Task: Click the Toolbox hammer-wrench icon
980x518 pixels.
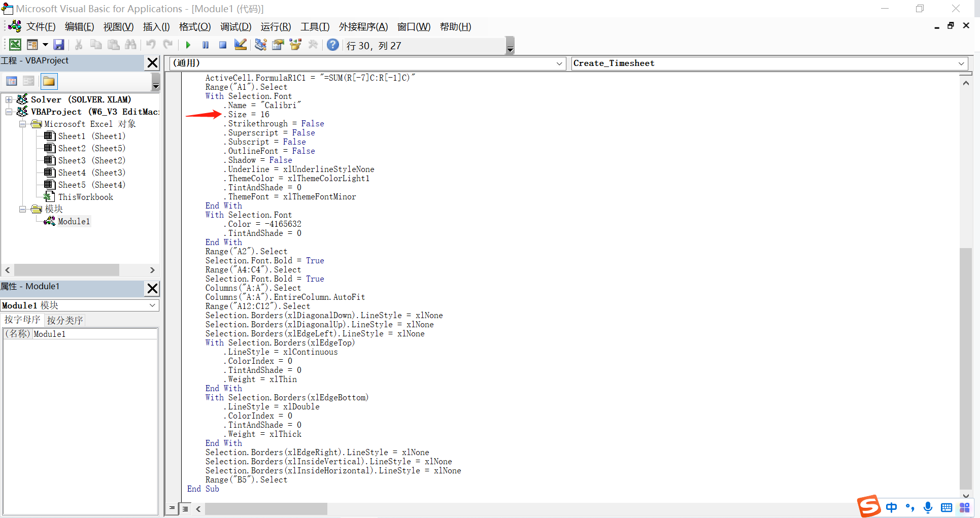Action: (313, 45)
